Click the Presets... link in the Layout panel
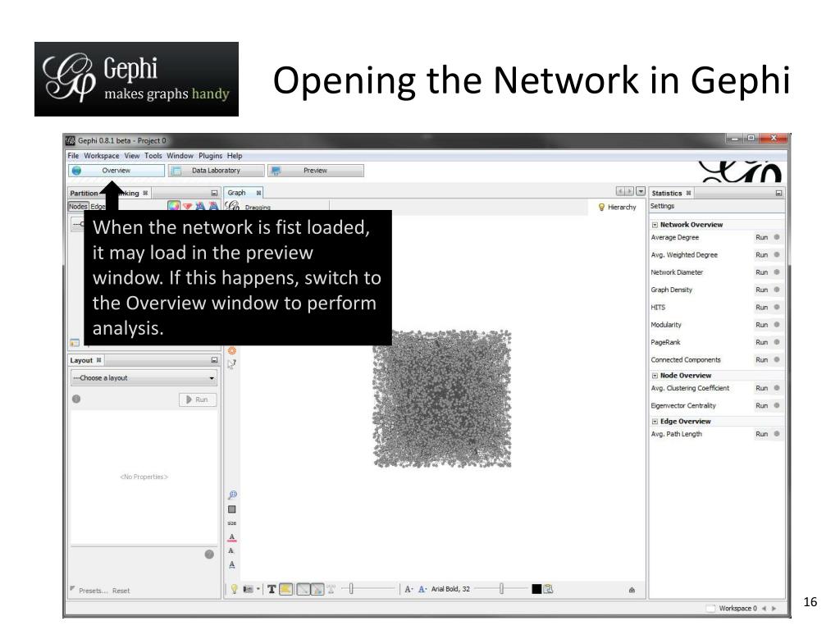Viewport: 840px width, 630px height. (94, 591)
